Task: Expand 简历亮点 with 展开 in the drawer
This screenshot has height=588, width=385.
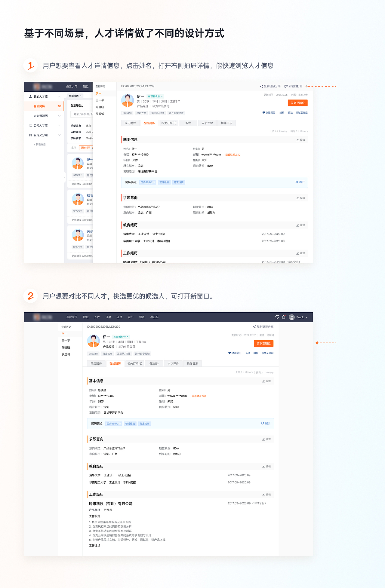Action: click(x=300, y=182)
